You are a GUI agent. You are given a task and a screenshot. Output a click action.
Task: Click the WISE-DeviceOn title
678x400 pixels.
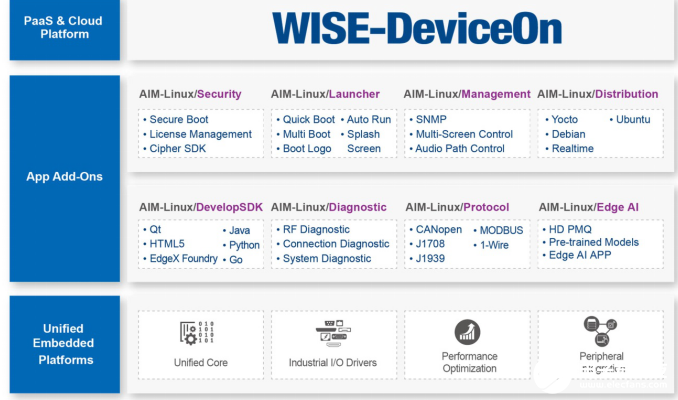[x=417, y=29]
